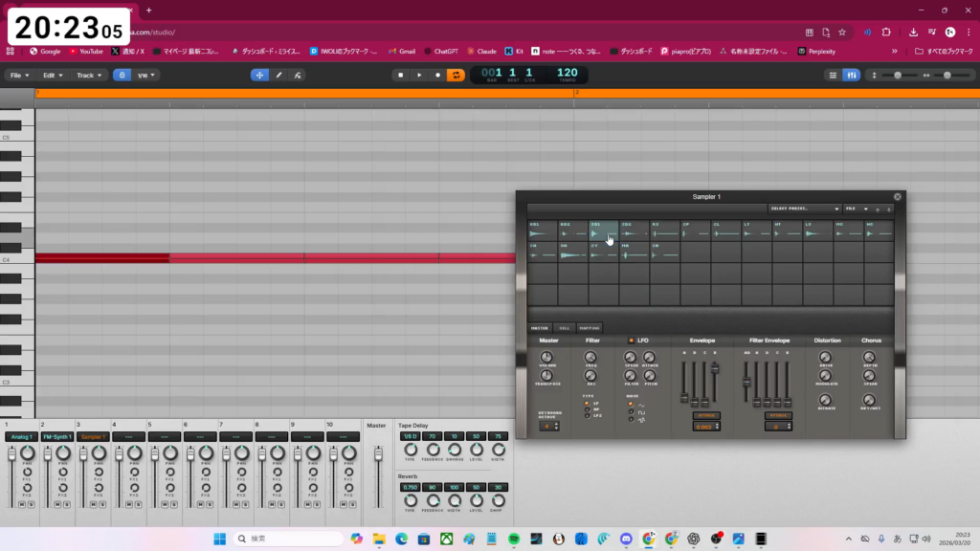This screenshot has height=551, width=980.
Task: Close the Sampler 1 window
Action: pos(897,196)
